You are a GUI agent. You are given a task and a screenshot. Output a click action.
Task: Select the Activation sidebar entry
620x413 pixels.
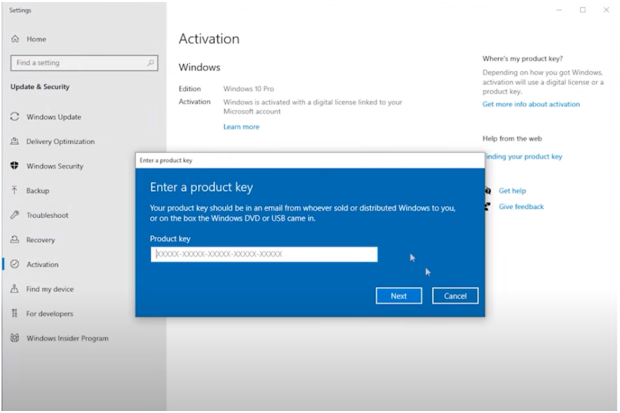[42, 264]
